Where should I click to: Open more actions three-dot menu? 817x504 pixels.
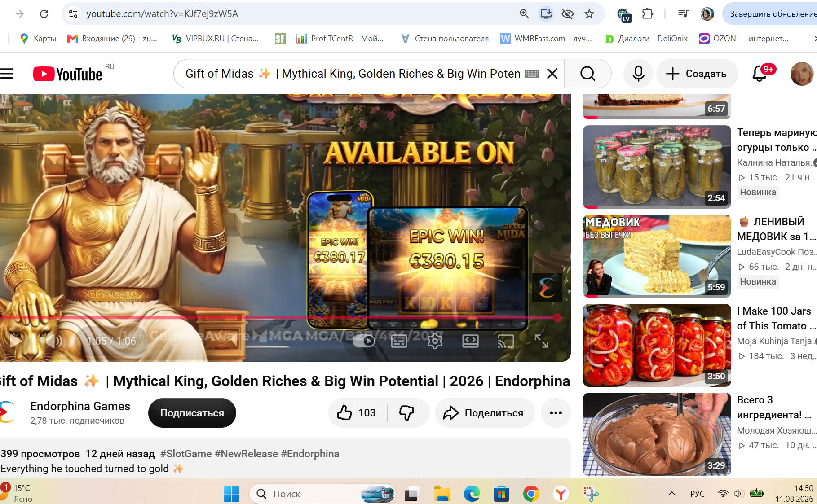(556, 413)
